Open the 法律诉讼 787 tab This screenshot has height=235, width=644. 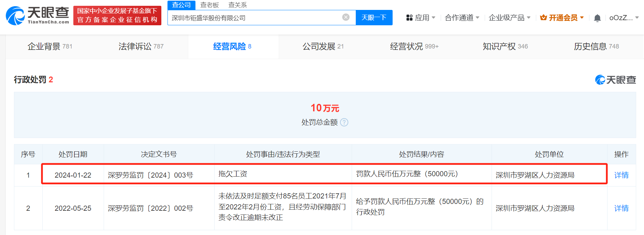[141, 46]
